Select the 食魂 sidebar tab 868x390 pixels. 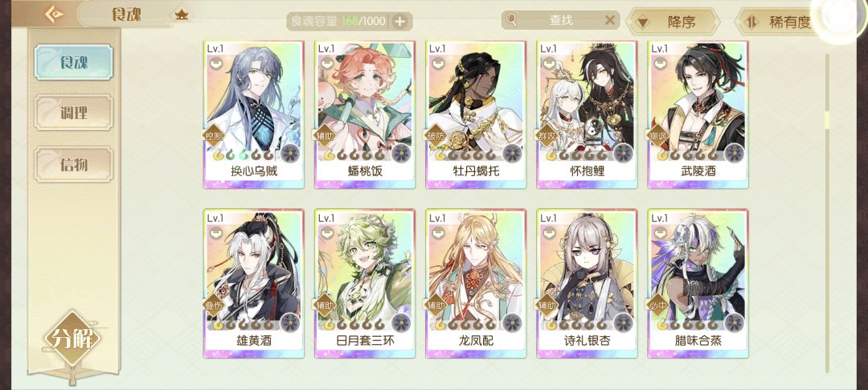click(x=74, y=62)
